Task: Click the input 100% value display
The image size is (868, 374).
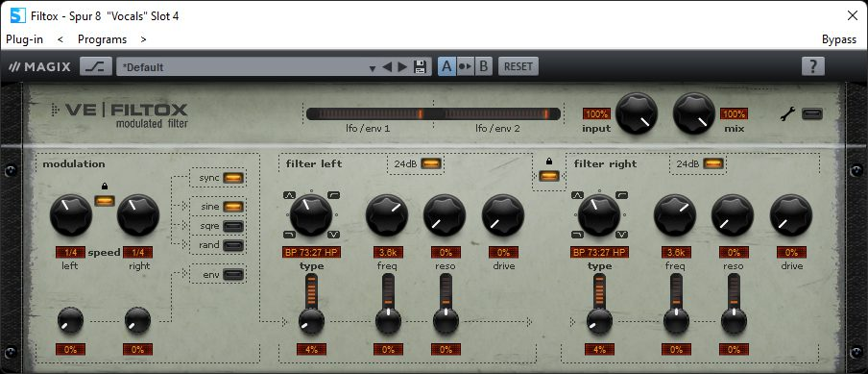Action: pos(597,114)
